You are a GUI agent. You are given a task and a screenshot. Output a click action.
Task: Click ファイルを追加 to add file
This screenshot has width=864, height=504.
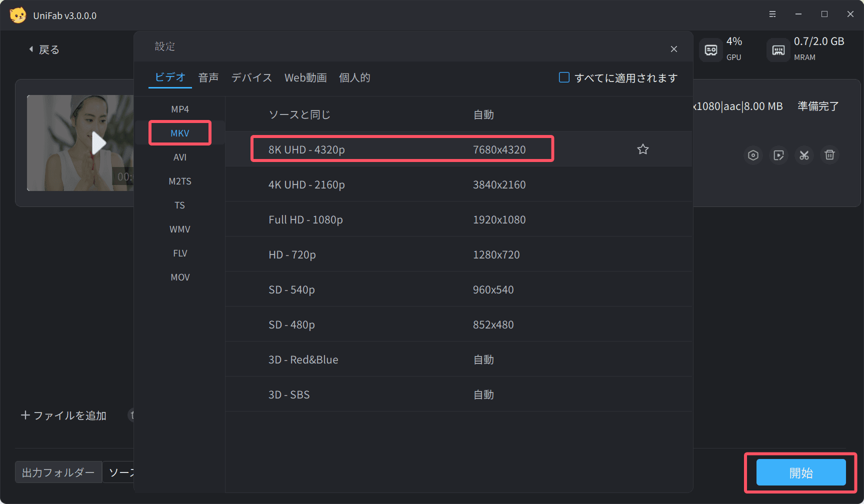coord(63,415)
